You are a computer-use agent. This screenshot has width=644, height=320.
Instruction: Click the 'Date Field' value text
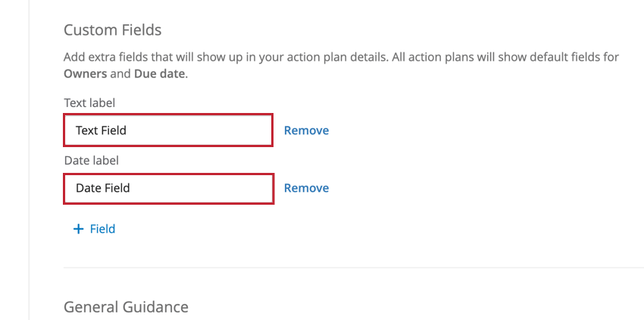point(102,188)
